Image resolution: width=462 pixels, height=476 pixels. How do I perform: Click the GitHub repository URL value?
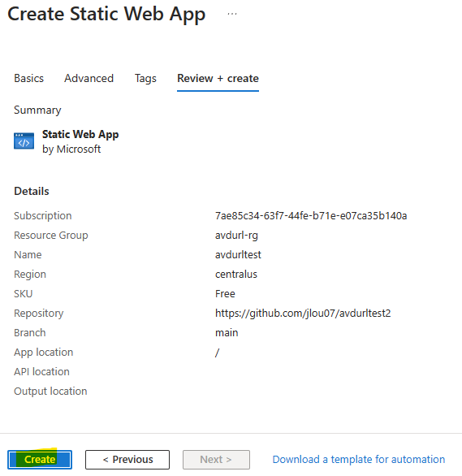(303, 313)
